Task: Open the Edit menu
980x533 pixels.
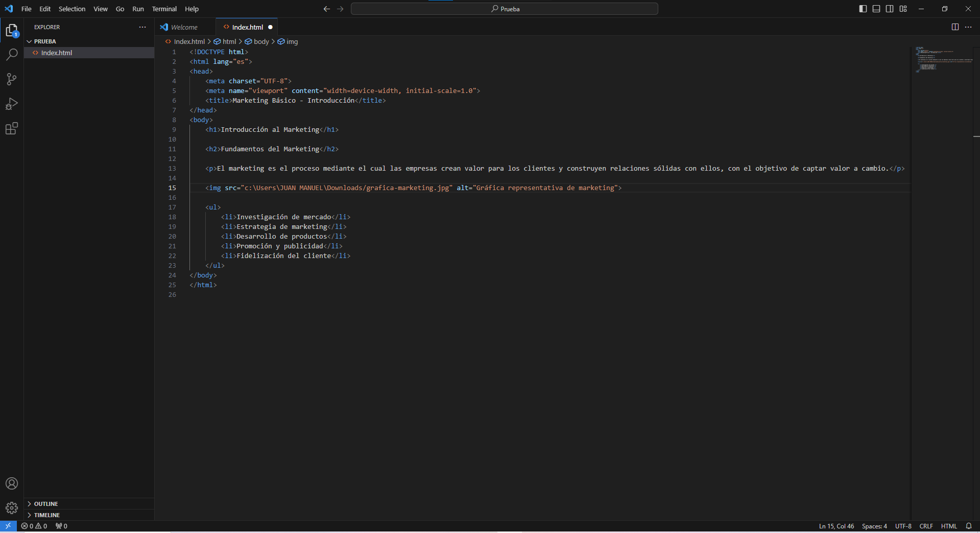Action: (x=45, y=9)
